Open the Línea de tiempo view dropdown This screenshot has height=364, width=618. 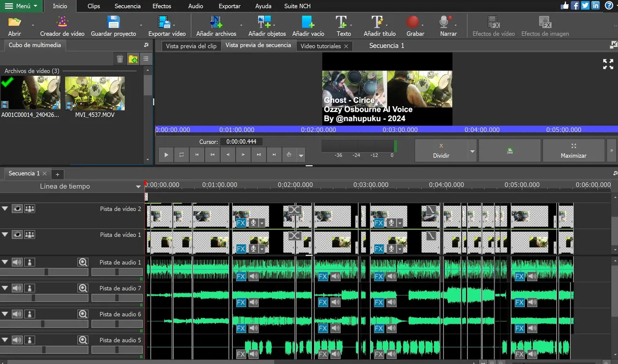(138, 187)
